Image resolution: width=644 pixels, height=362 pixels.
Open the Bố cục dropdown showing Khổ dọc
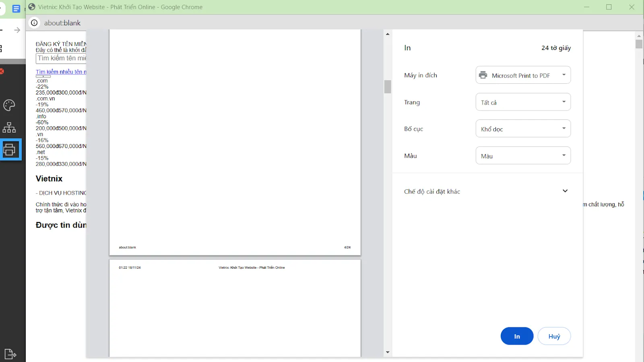tap(523, 129)
